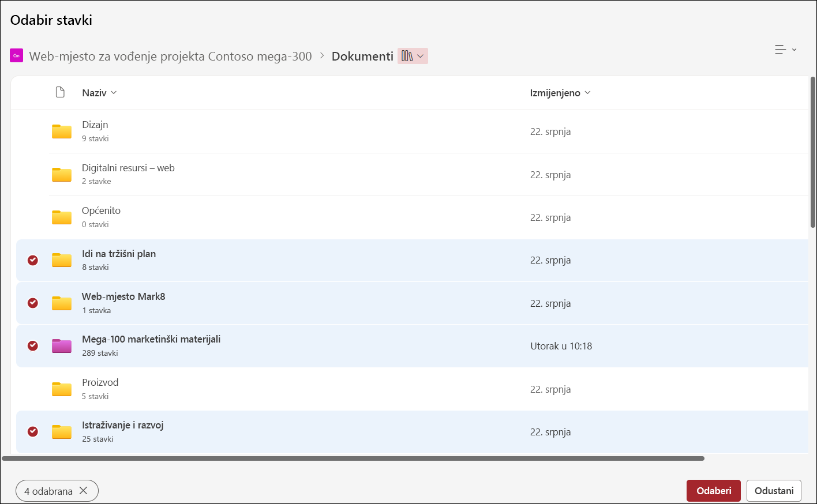Open the view options menu

click(x=785, y=50)
